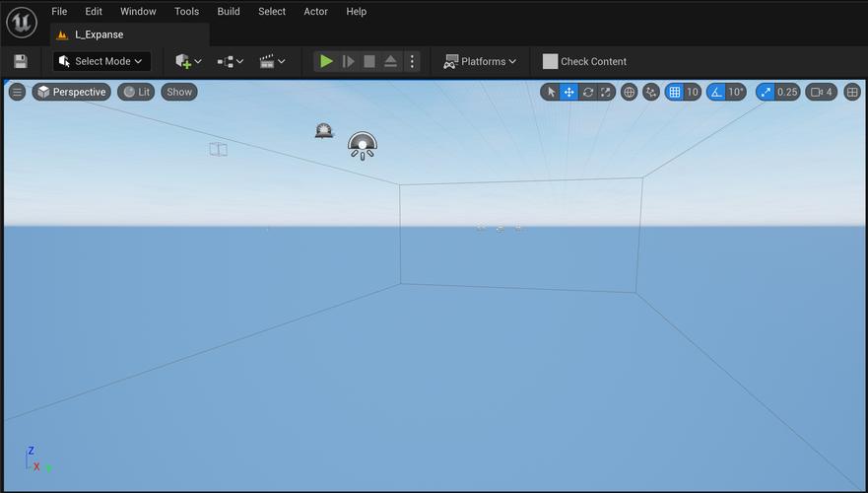The height and width of the screenshot is (493, 868).
Task: Toggle surface snapping icon
Action: click(651, 92)
